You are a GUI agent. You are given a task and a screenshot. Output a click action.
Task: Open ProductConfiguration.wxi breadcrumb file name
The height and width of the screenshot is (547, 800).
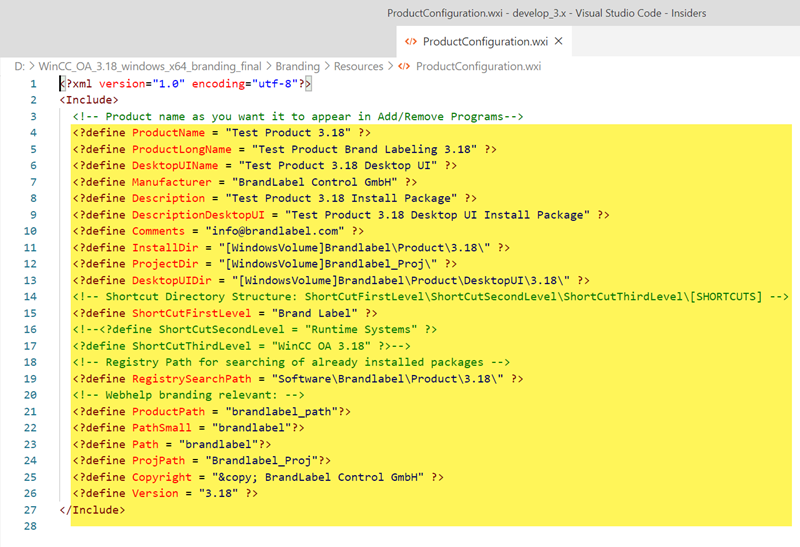point(479,66)
